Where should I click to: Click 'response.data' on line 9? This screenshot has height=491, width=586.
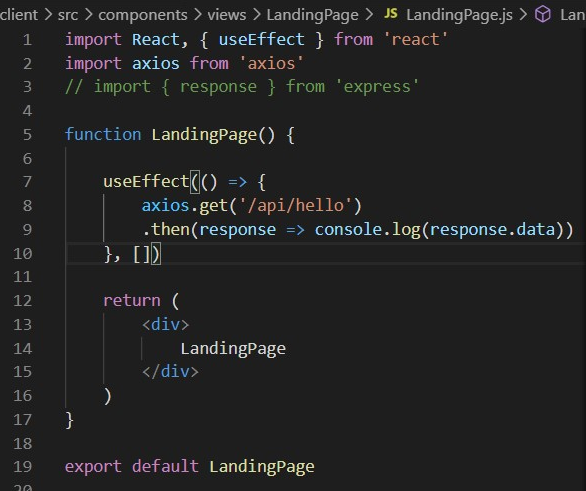(x=493, y=229)
